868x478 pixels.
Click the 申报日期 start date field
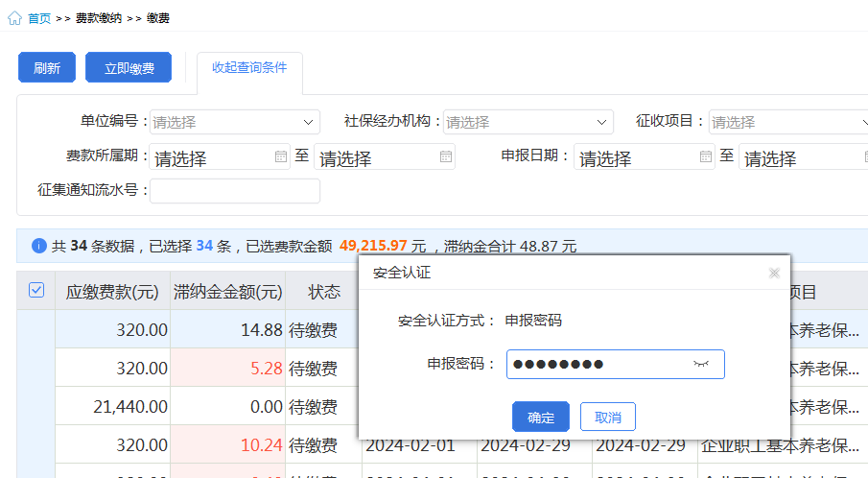[x=645, y=156]
